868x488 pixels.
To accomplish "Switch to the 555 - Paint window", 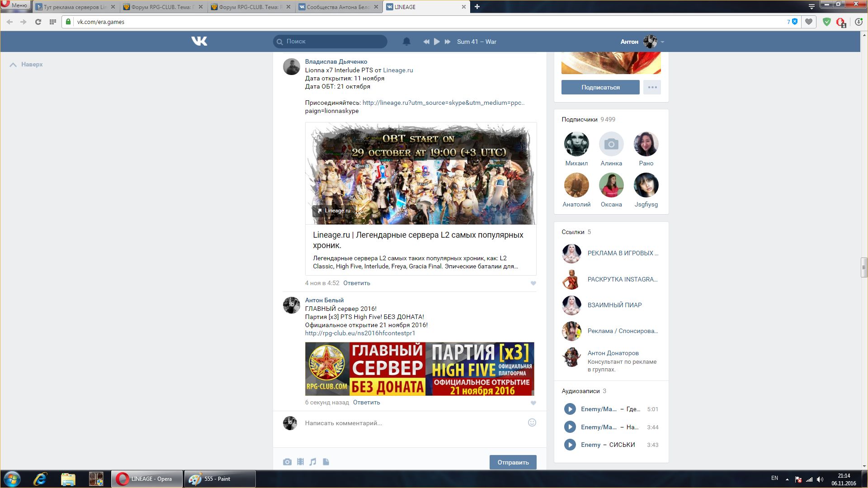I will (220, 479).
